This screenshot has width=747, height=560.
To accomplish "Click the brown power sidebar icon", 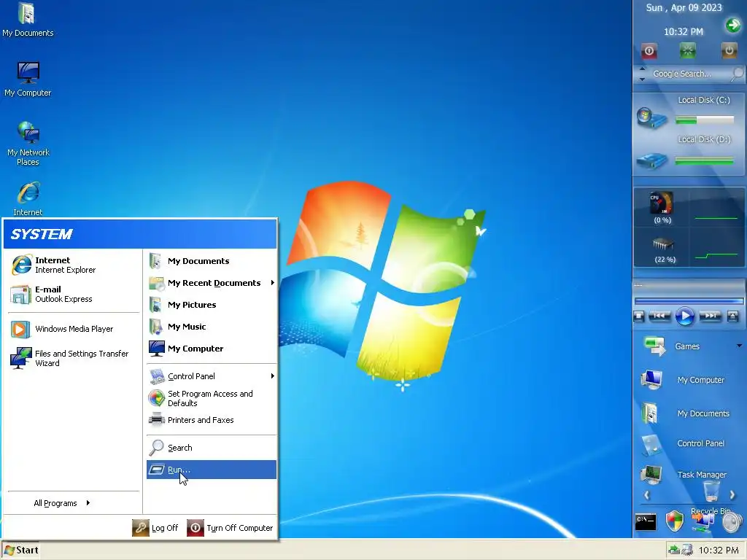I will tap(729, 50).
